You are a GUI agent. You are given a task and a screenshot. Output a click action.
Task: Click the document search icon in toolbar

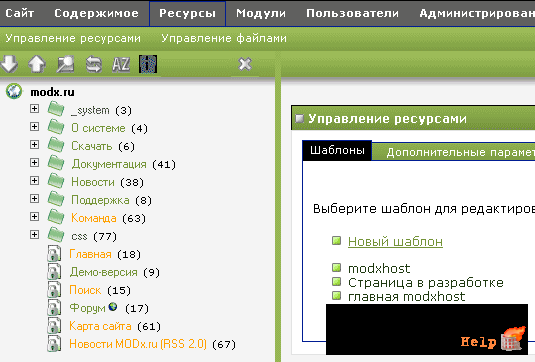(65, 64)
